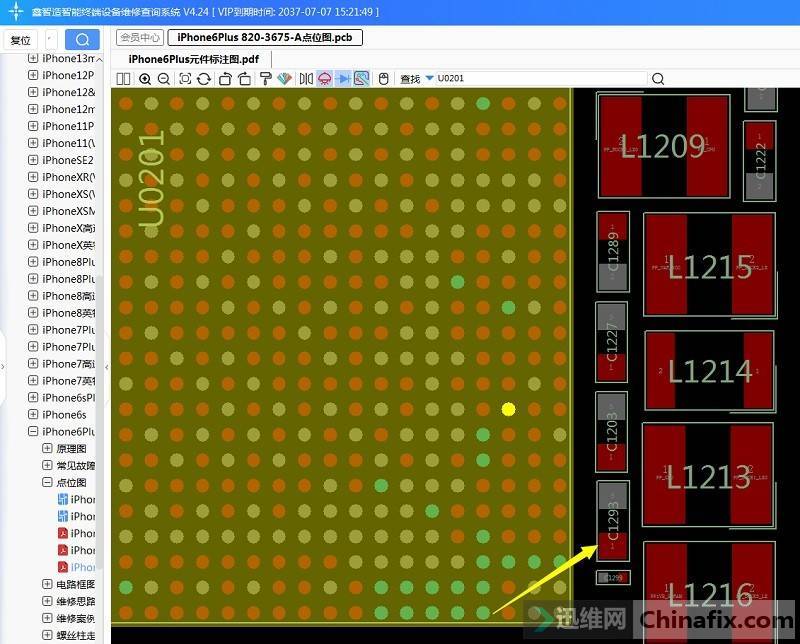The height and width of the screenshot is (644, 800).
Task: Select the iPhone6Plus 820-3675-A点位图.pcb tab
Action: pyautogui.click(x=265, y=37)
